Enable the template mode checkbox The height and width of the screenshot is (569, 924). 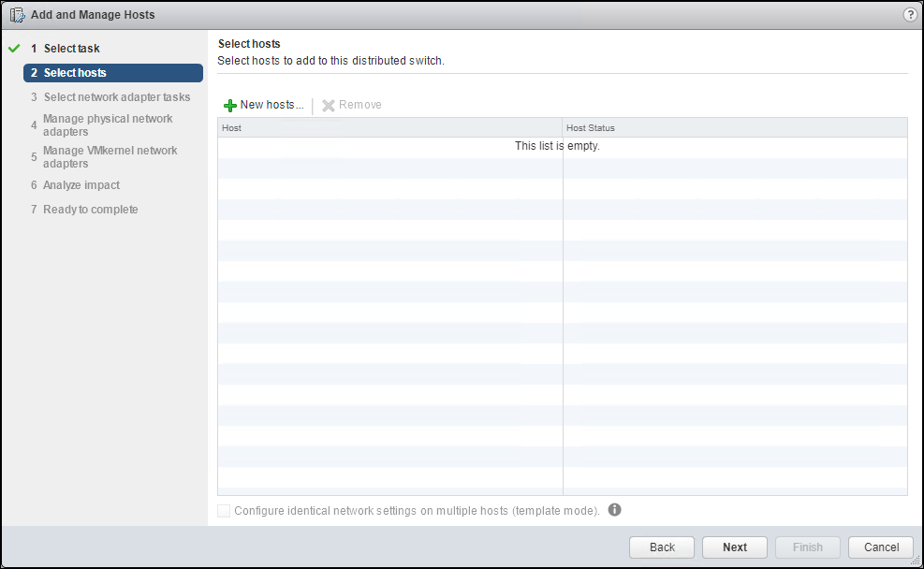[x=224, y=510]
